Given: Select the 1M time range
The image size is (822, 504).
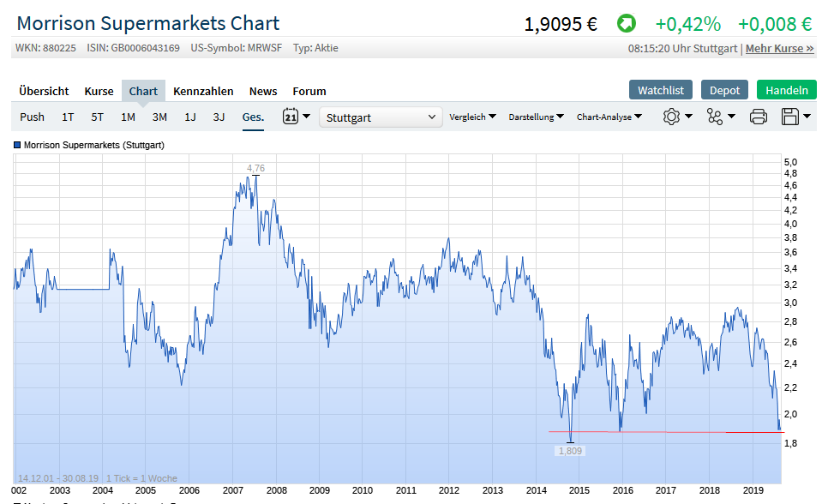Looking at the screenshot, I should (x=128, y=117).
